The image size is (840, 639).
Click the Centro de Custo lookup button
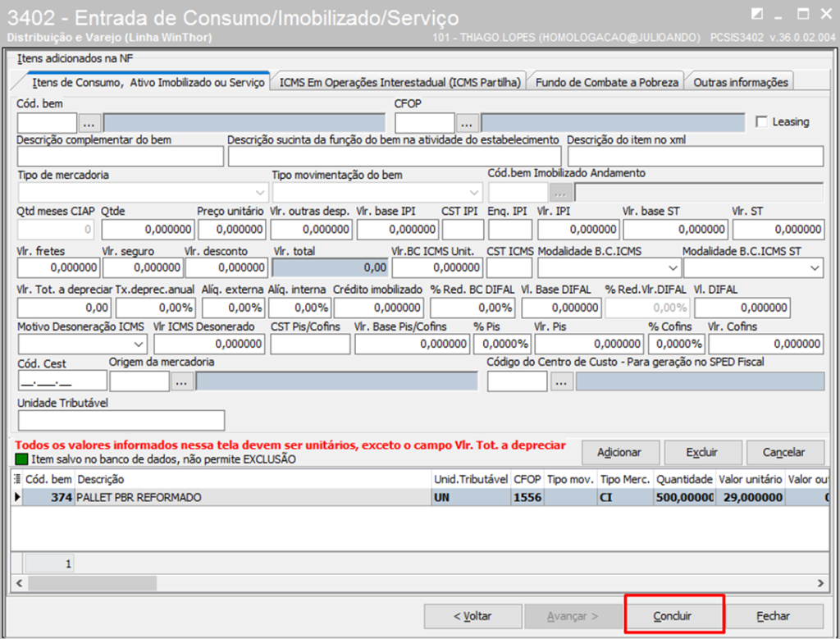click(561, 381)
